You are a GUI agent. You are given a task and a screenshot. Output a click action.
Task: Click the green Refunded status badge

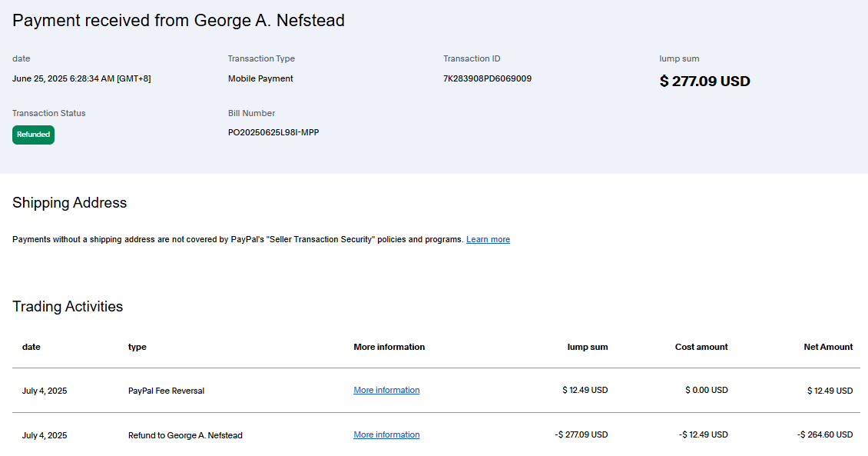pyautogui.click(x=33, y=135)
